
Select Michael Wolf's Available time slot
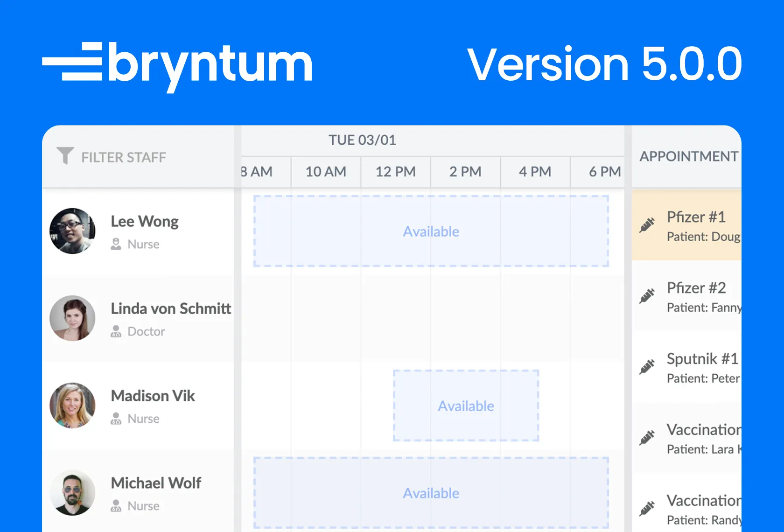pyautogui.click(x=431, y=493)
